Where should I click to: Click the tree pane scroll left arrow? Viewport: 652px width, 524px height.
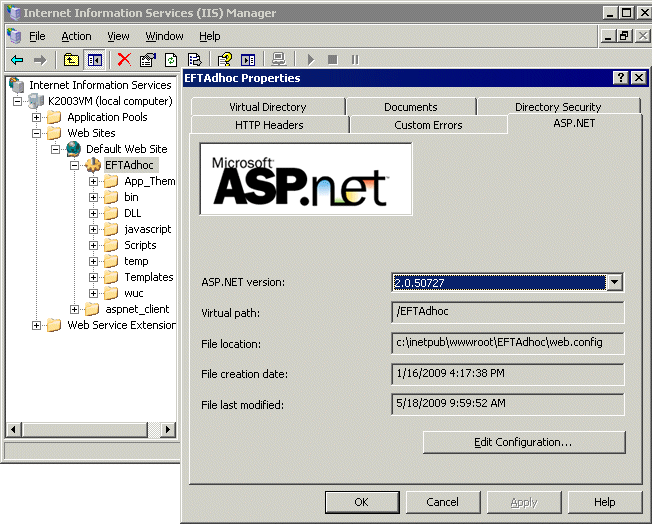click(x=14, y=429)
